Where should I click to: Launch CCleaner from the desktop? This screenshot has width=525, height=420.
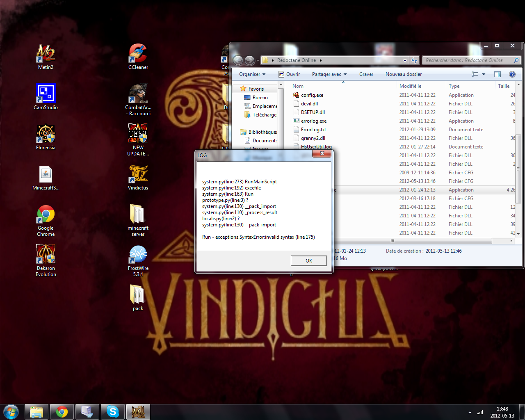[x=138, y=57]
